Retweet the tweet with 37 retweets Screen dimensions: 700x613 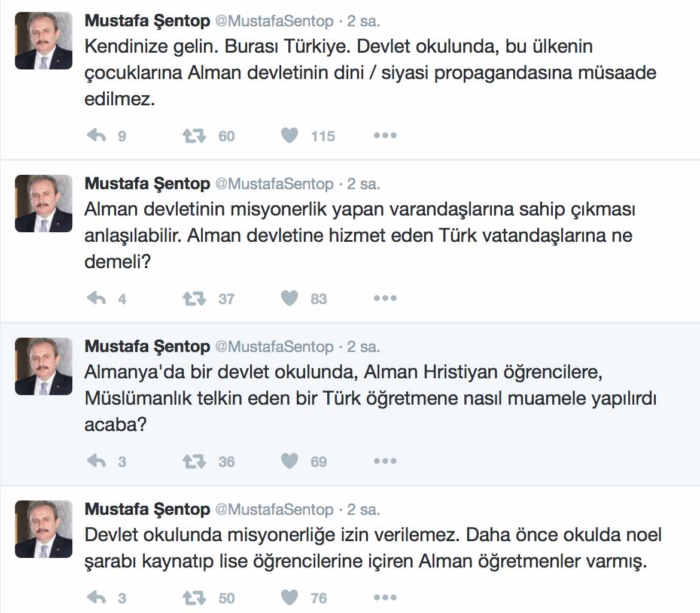point(194,298)
